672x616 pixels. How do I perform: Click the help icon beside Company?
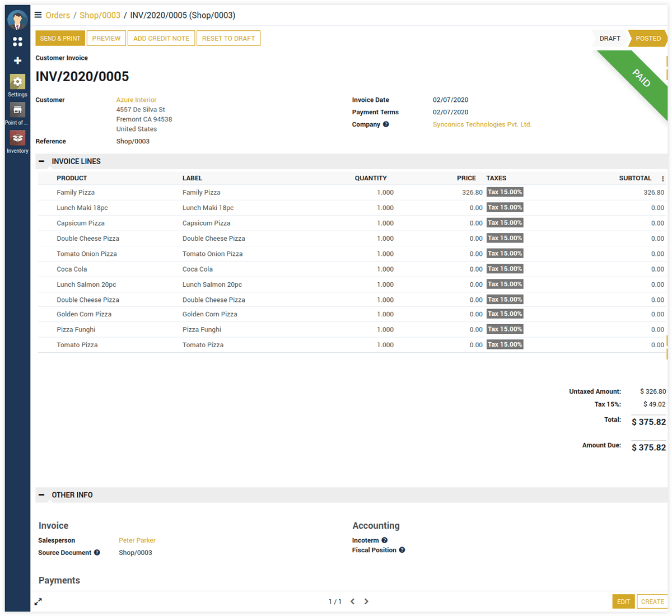tap(386, 124)
